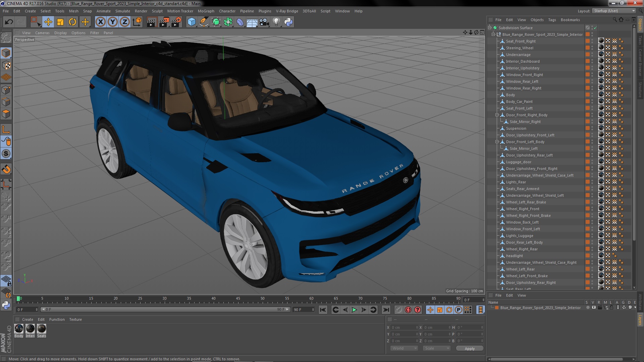
Task: Toggle layer visibility eye icon in Layers panel
Action: point(593,307)
